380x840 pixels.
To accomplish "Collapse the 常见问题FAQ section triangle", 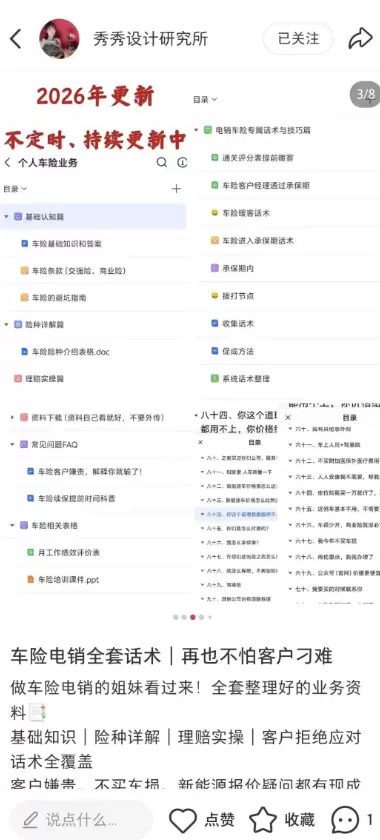I will point(12,445).
